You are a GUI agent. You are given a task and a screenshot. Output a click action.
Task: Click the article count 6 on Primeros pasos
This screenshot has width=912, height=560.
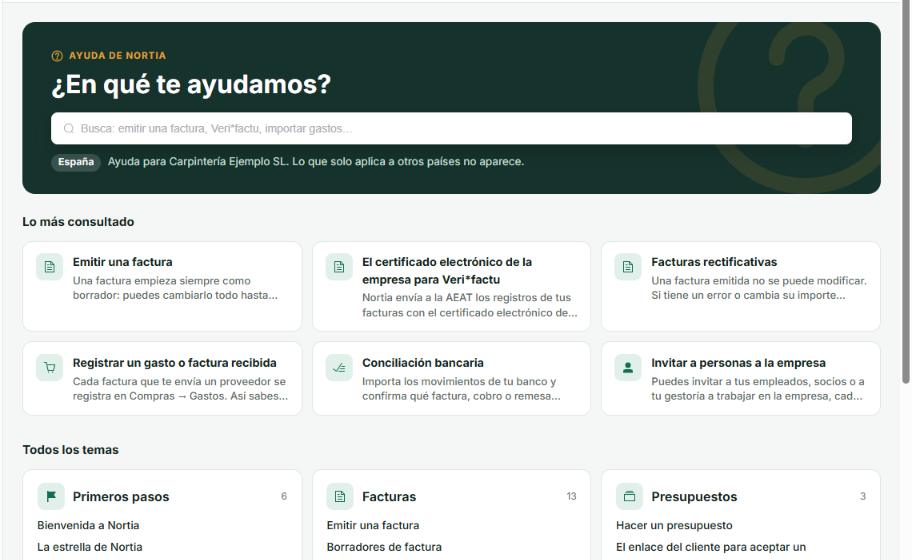tap(284, 496)
